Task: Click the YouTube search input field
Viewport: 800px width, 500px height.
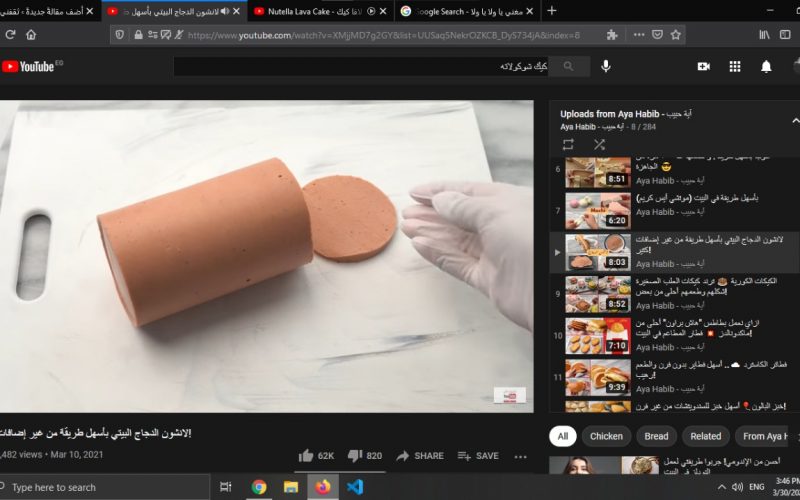Action: click(x=361, y=66)
